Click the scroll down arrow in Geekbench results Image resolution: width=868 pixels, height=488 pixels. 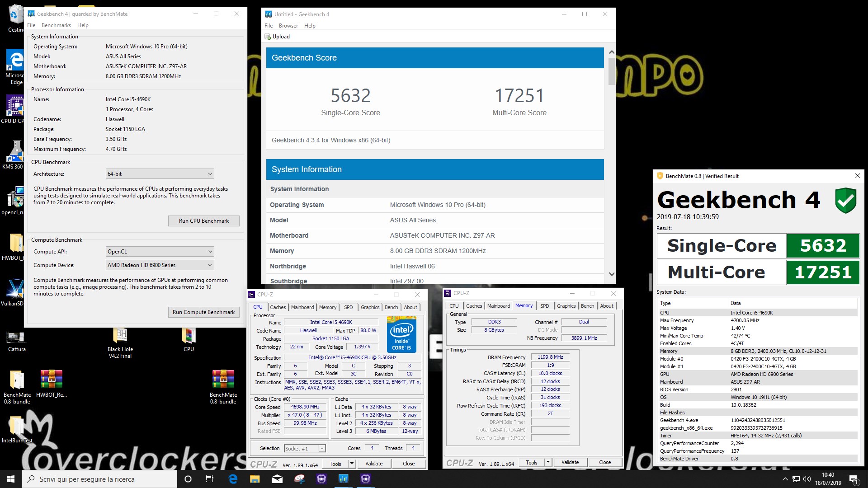[612, 274]
